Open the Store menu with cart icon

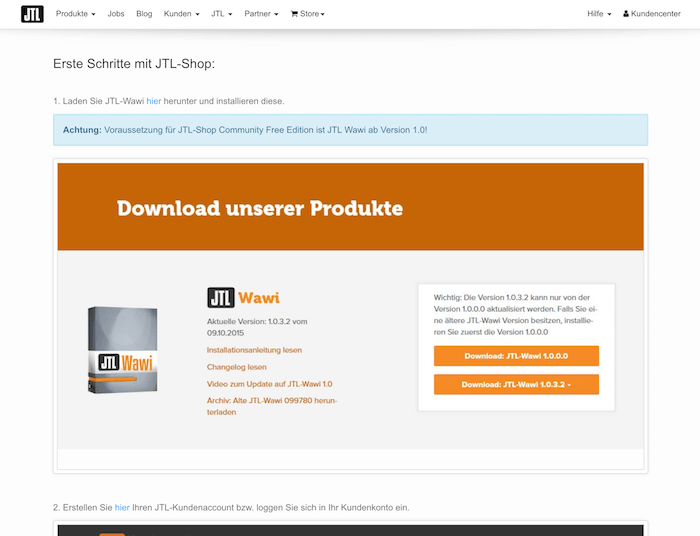coord(308,14)
